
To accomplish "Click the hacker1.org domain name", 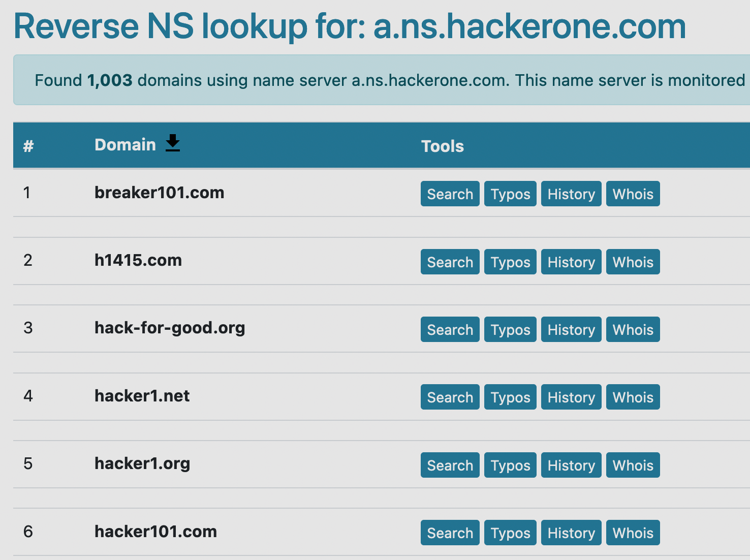I will [x=142, y=464].
